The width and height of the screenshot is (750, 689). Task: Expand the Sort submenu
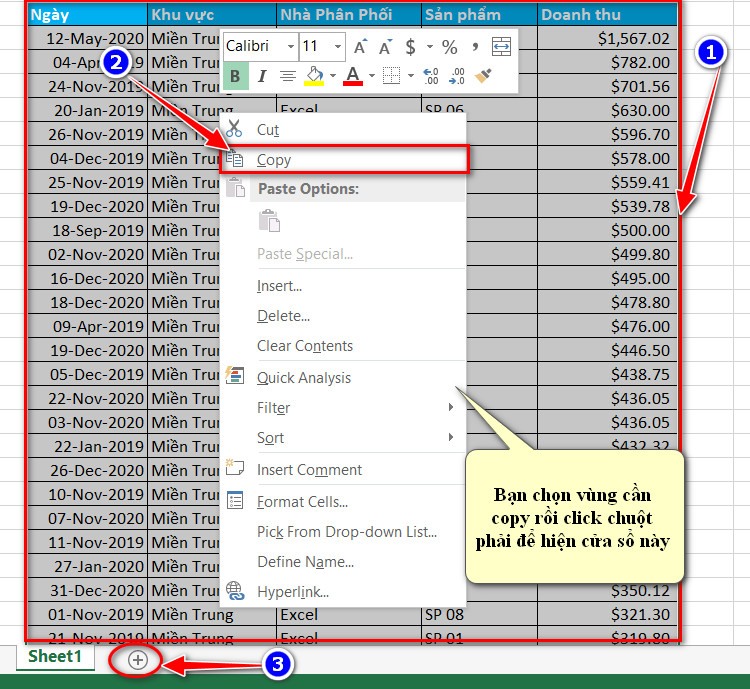pos(343,438)
